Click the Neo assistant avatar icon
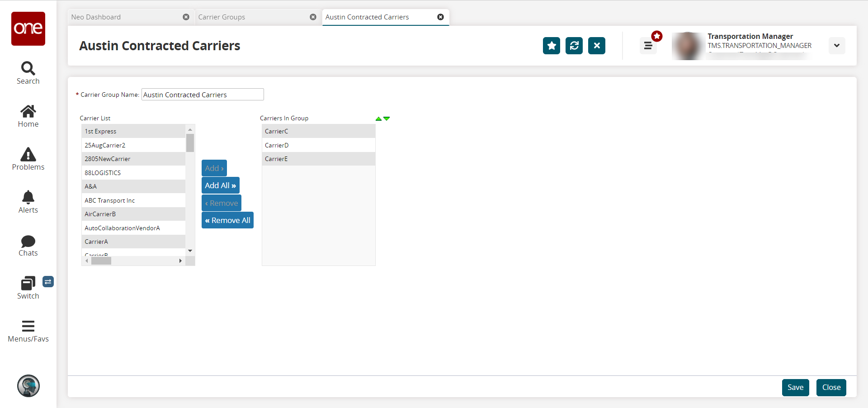This screenshot has height=408, width=868. 28,386
